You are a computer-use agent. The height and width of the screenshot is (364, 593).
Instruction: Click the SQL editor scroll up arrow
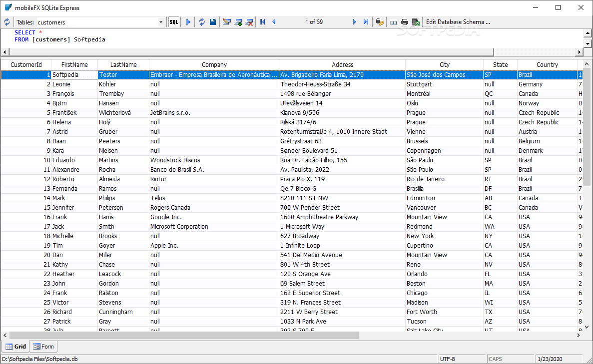point(588,33)
